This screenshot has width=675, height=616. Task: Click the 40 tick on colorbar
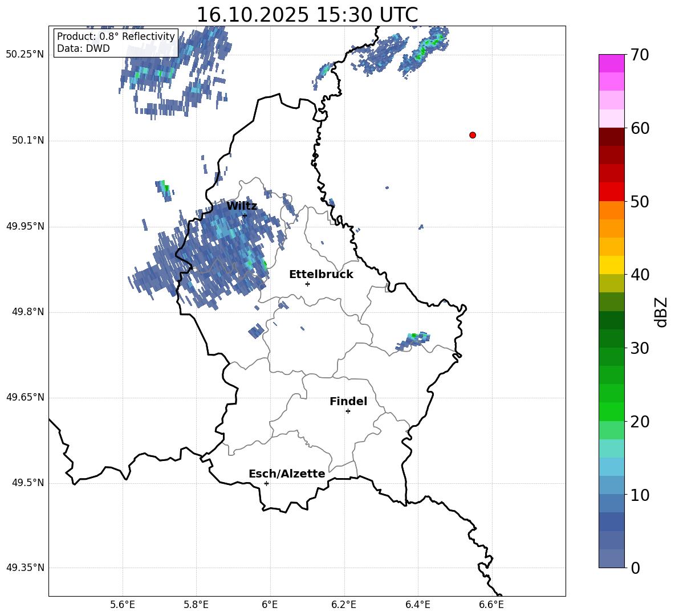640,275
